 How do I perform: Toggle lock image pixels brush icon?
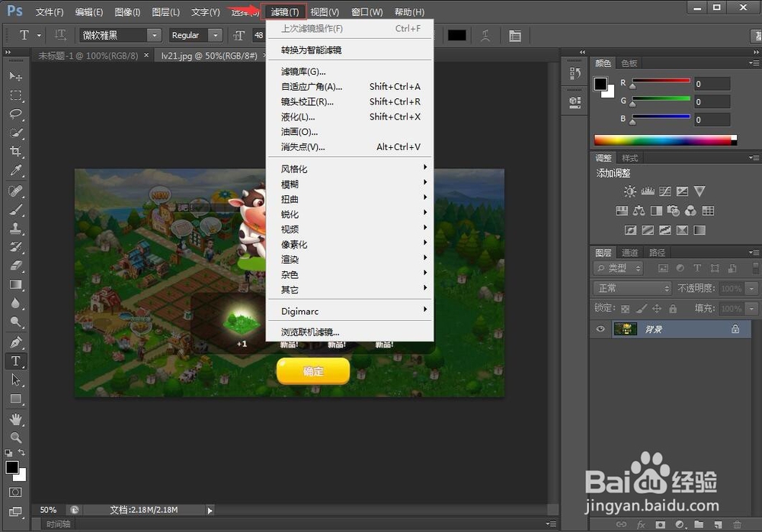click(642, 309)
